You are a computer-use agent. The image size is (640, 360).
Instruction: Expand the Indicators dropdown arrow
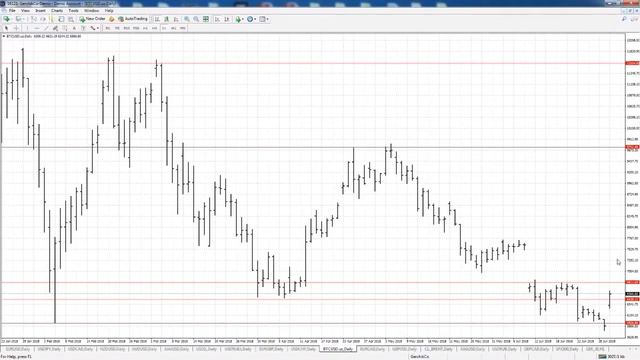point(243,19)
